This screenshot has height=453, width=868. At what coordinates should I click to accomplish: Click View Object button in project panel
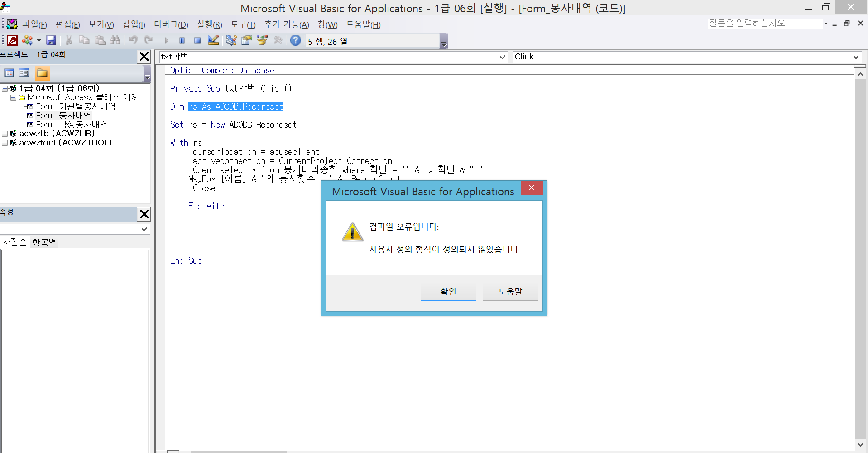point(24,73)
